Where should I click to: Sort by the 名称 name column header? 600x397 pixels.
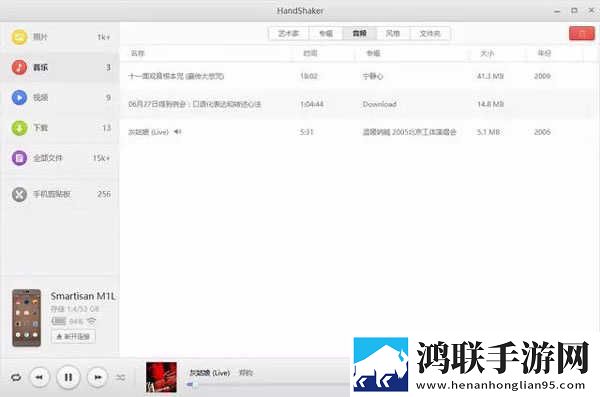138,53
